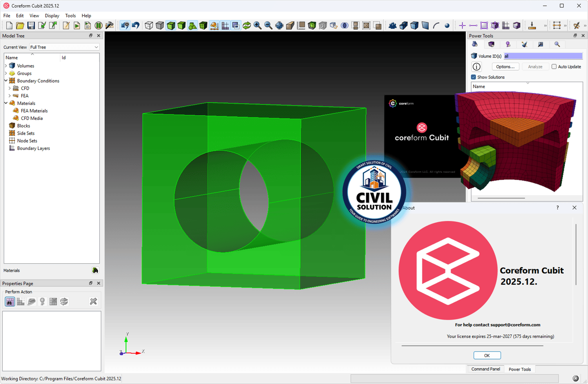Select the blue sphere vertex icon

click(x=447, y=26)
